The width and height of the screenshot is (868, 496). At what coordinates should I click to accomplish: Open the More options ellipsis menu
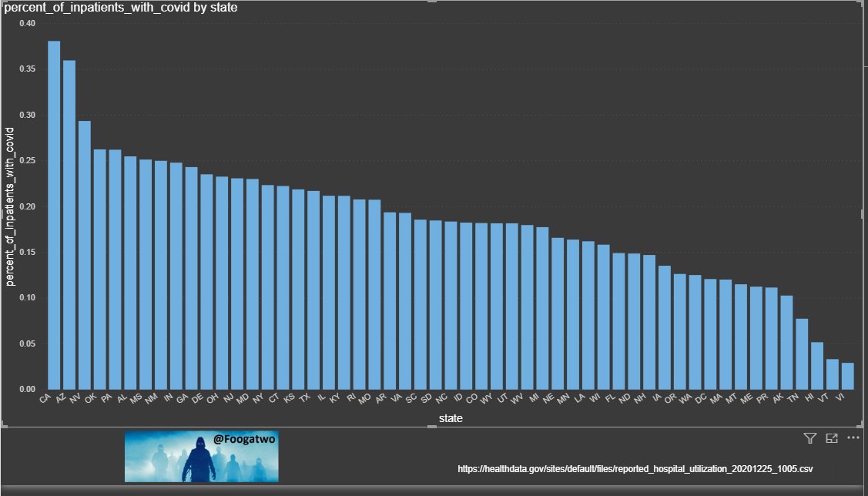(x=853, y=437)
